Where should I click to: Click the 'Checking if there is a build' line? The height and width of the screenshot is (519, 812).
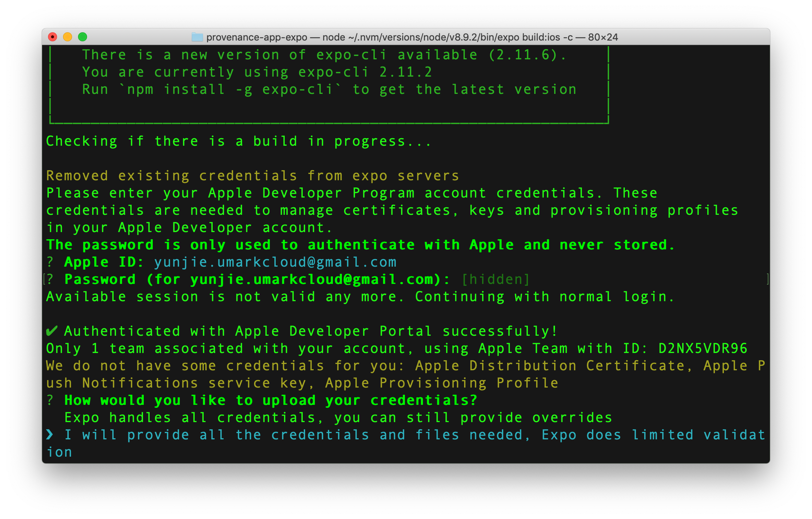239,141
